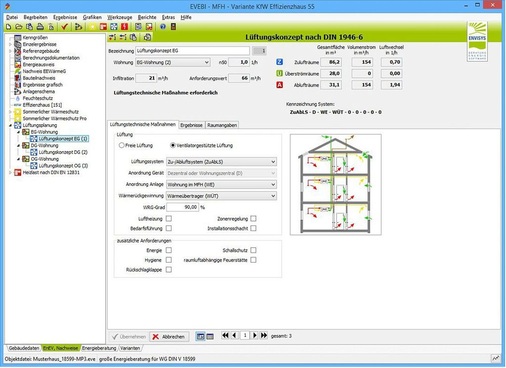This screenshot has height=368, width=506.
Task: Select the Freie Lüftung radio button
Action: point(122,145)
